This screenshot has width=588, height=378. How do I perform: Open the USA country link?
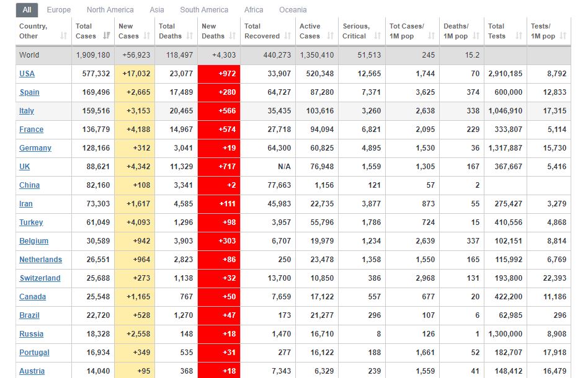pos(27,74)
